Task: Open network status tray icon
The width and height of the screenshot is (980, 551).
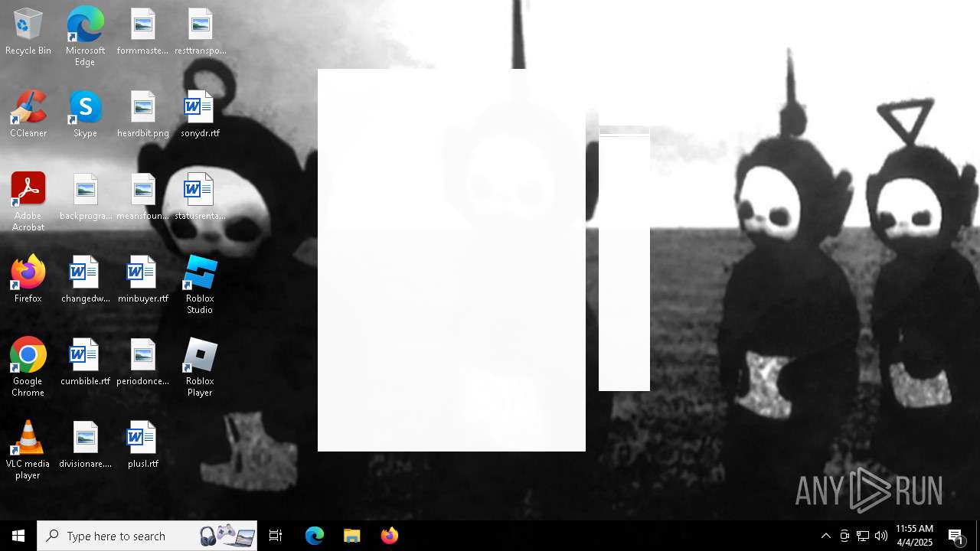Action: coord(863,536)
